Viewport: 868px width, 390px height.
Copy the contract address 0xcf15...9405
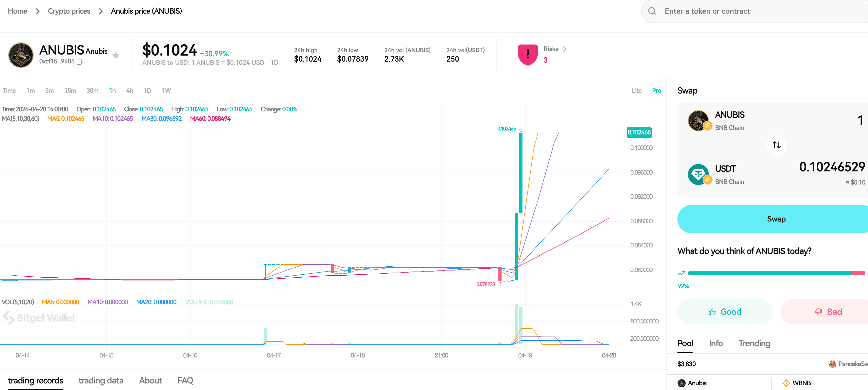pyautogui.click(x=80, y=62)
